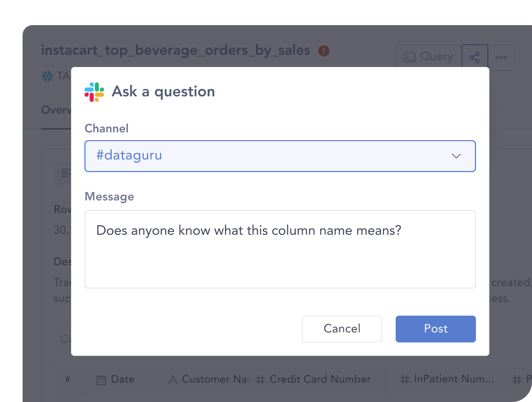
Task: Expand the channel list chevron arrow
Action: coord(456,156)
